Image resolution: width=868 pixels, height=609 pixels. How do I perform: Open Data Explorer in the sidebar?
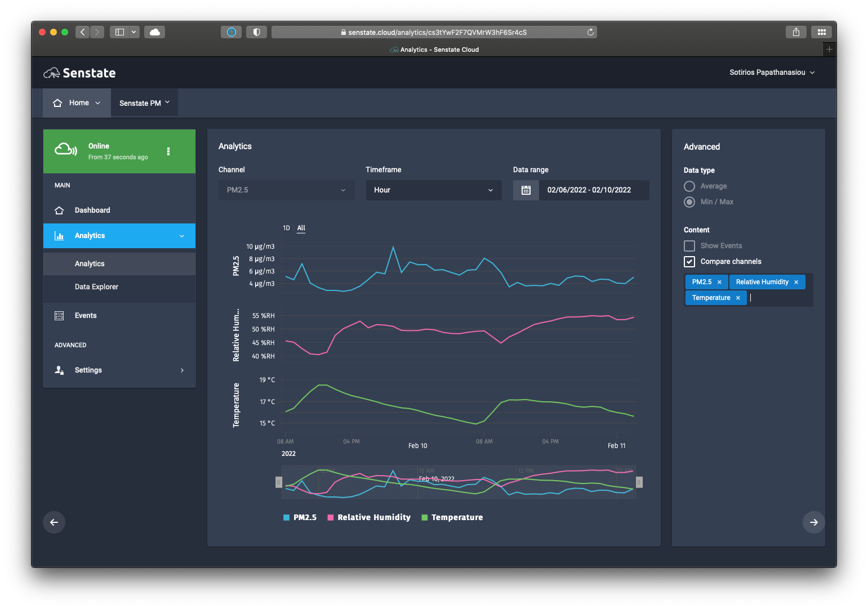click(96, 287)
